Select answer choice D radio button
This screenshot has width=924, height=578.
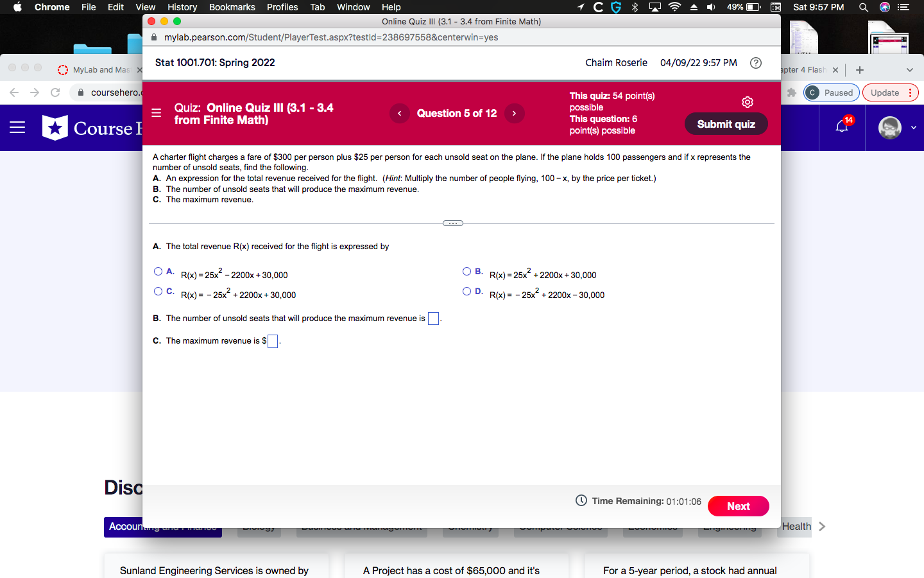tap(467, 291)
